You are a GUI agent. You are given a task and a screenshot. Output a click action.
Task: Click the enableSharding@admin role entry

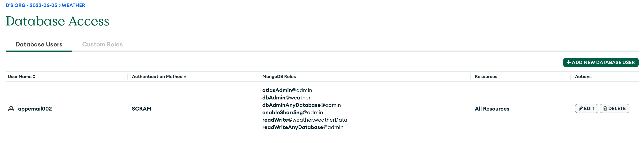292,113
